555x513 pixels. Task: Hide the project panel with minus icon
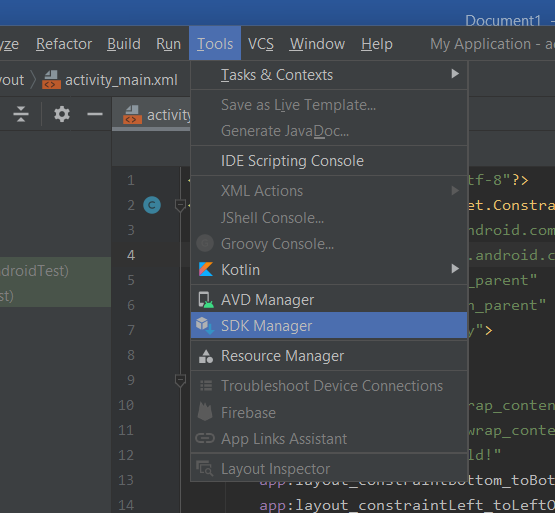[95, 114]
